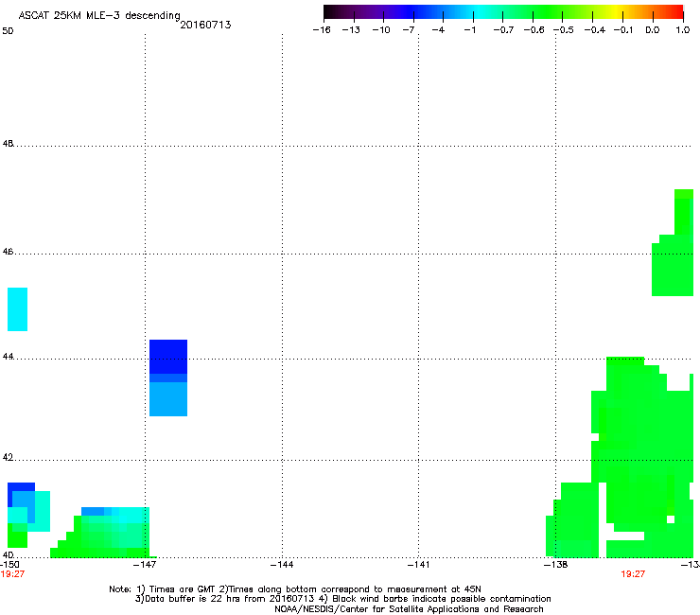Click the latitude label 40

[x=8, y=555]
